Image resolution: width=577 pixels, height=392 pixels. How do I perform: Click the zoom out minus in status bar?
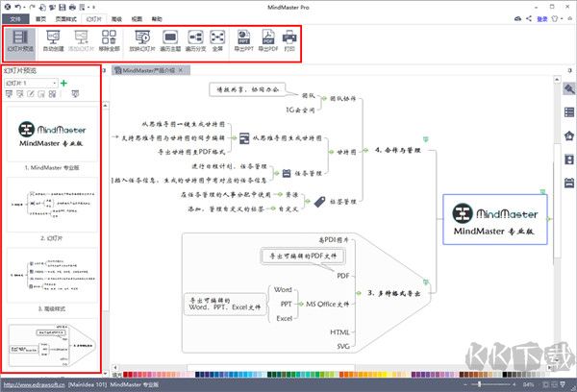click(465, 384)
